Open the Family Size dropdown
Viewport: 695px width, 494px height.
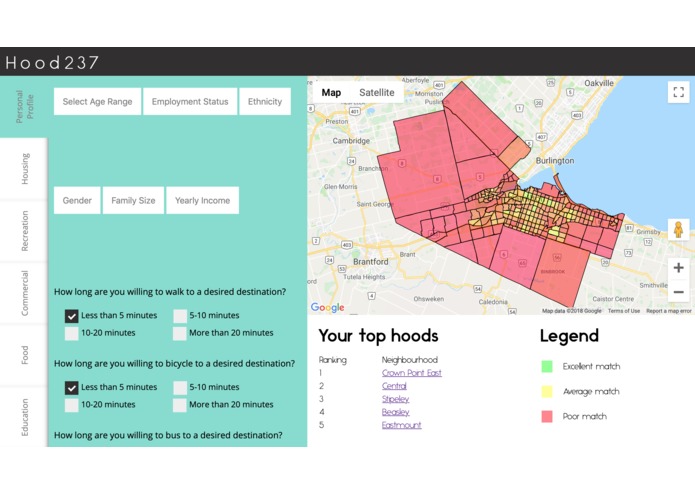(133, 200)
